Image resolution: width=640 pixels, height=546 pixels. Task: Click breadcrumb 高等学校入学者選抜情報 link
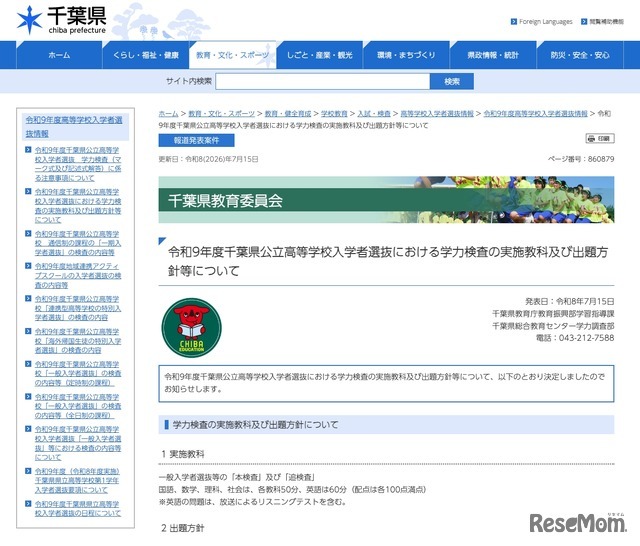(x=437, y=113)
